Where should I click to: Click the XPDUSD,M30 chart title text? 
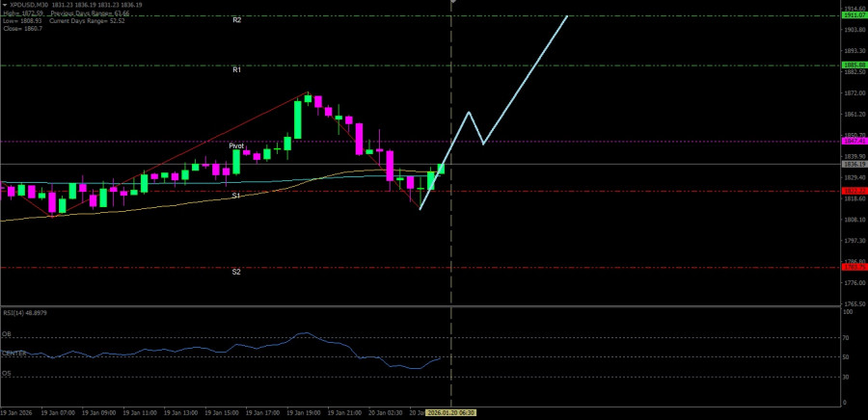pyautogui.click(x=28, y=5)
